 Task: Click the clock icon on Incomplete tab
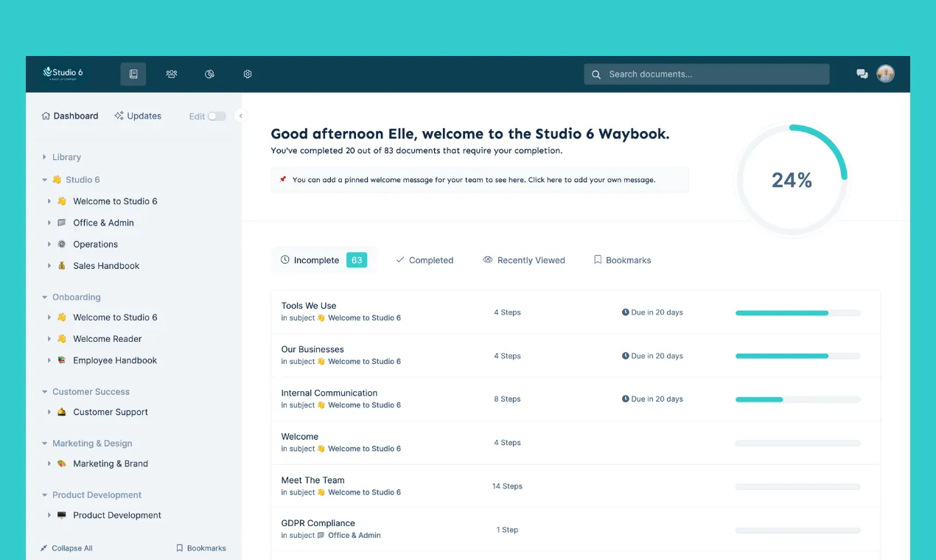(285, 260)
